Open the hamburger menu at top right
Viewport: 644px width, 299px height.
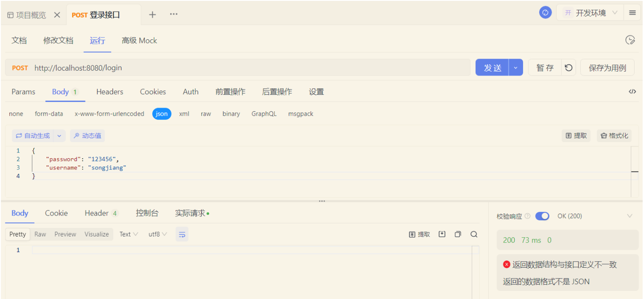[632, 12]
